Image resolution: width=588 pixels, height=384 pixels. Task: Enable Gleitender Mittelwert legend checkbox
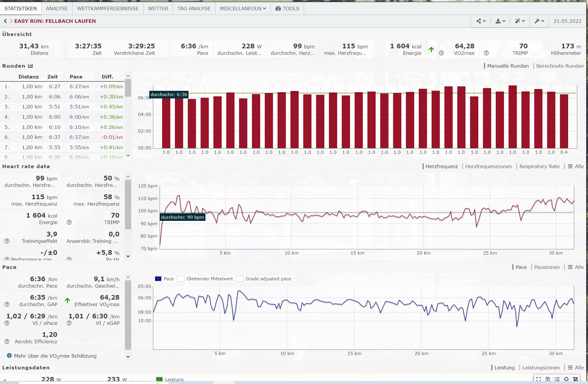coord(181,279)
